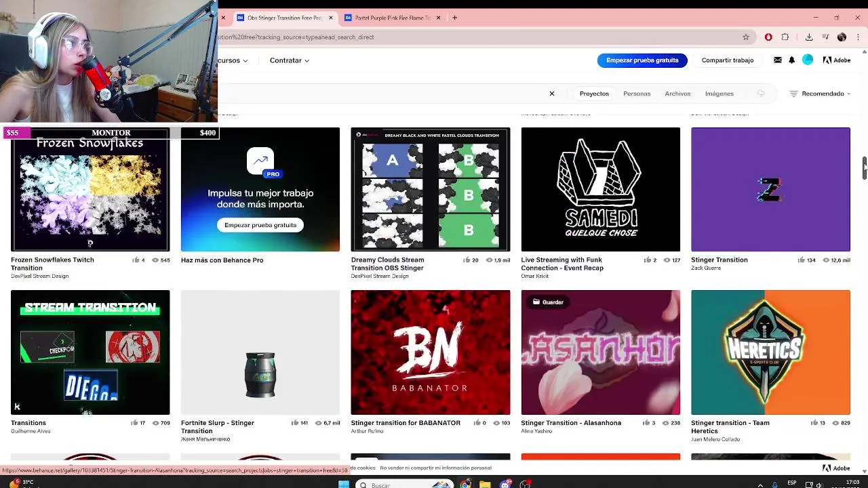Open the browser extensions puzzle icon
Viewport: 868px width, 488px height.
[x=785, y=37]
